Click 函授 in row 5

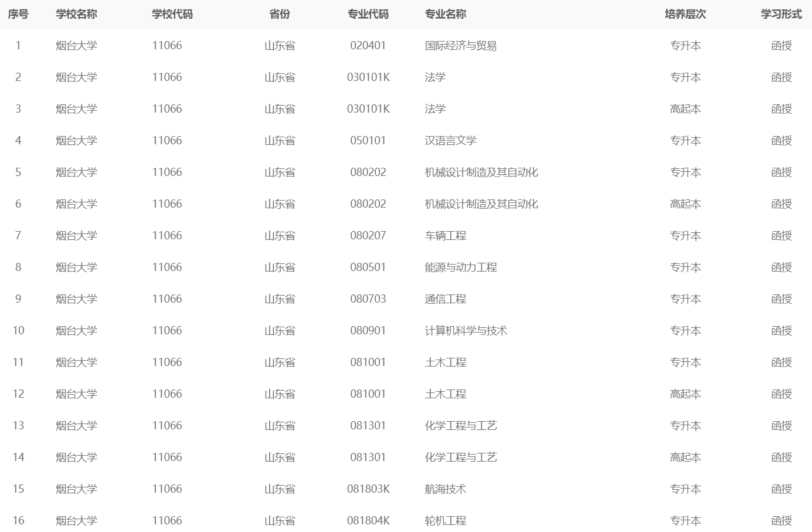[x=782, y=172]
